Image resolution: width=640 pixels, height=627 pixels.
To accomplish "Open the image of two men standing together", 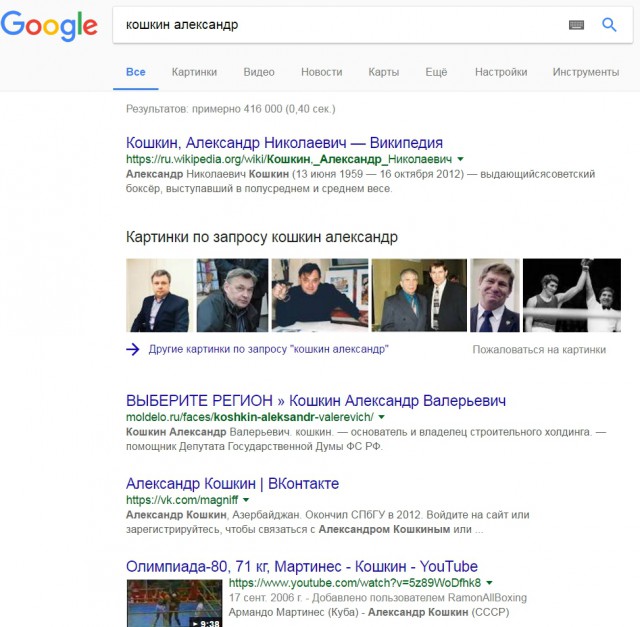I will point(419,295).
